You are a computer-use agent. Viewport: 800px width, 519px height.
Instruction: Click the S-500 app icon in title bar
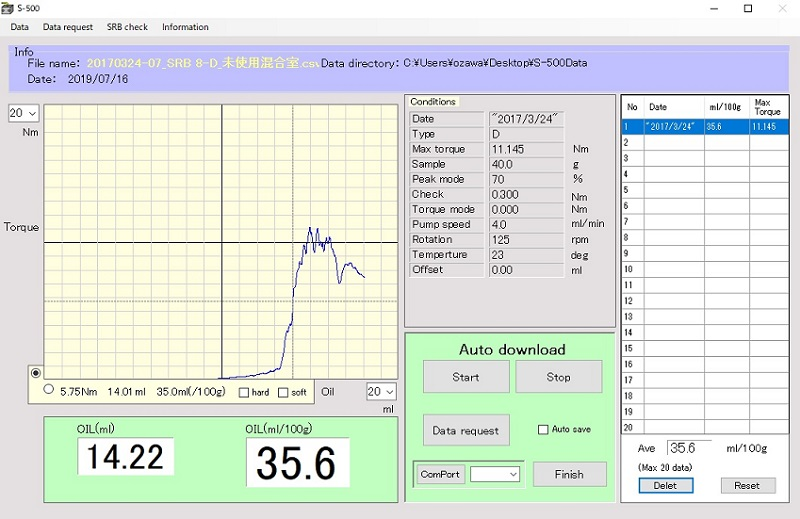(x=7, y=8)
